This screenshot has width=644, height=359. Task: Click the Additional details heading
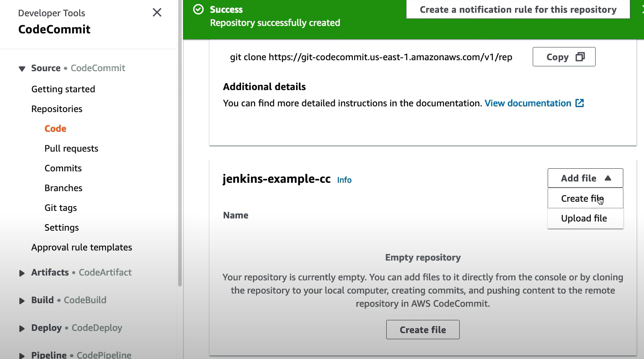(x=264, y=87)
